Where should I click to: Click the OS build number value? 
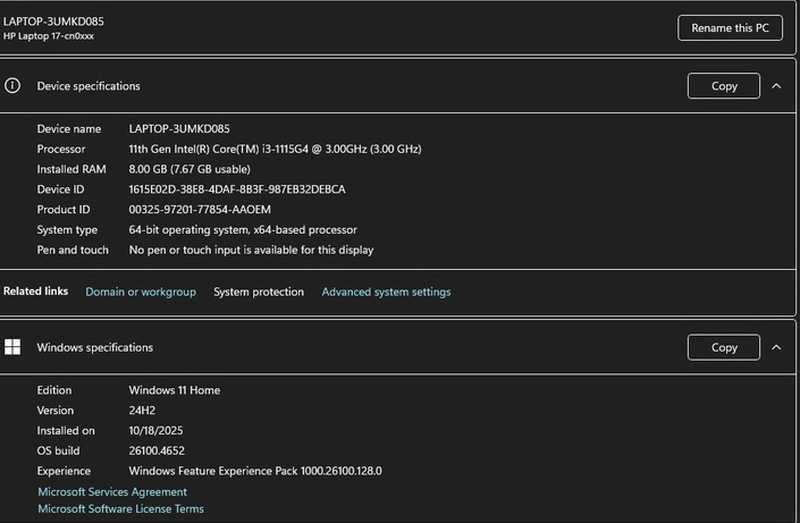(157, 451)
